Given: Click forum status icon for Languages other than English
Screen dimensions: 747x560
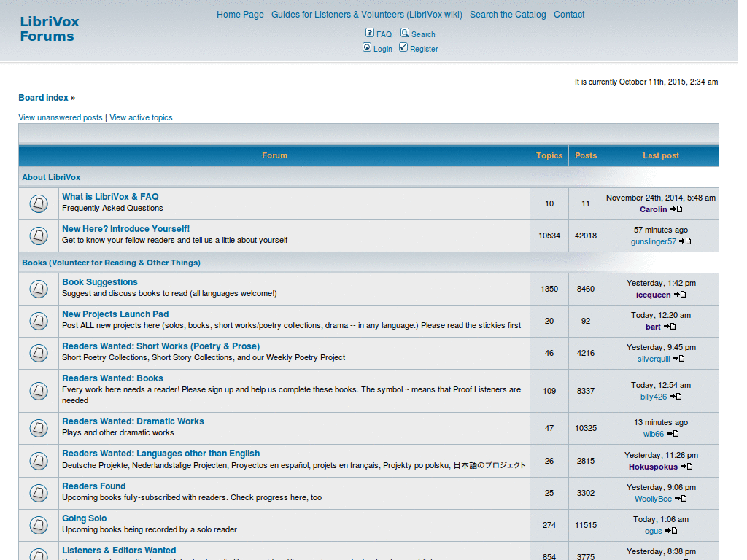Looking at the screenshot, I should [39, 461].
